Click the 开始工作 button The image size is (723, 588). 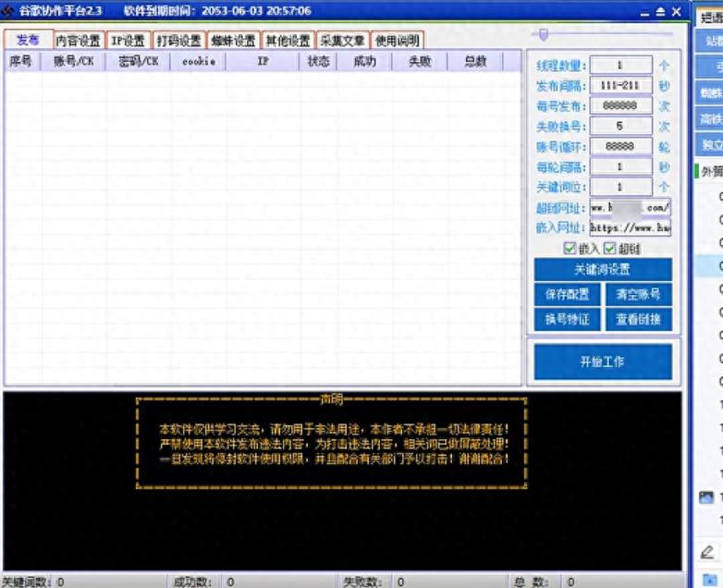tap(603, 361)
